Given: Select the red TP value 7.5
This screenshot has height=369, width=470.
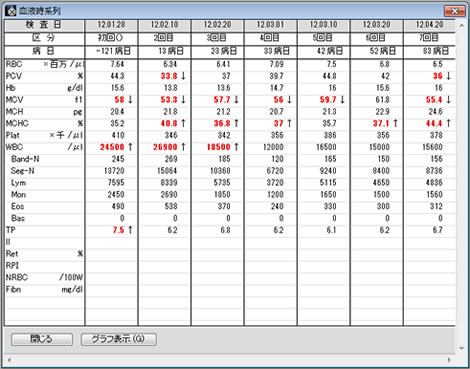Looking at the screenshot, I should click(118, 230).
